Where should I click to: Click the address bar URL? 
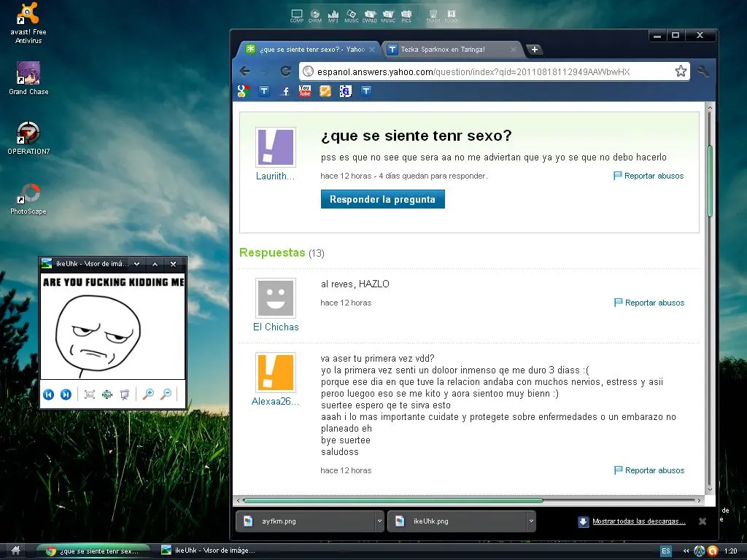(x=473, y=72)
